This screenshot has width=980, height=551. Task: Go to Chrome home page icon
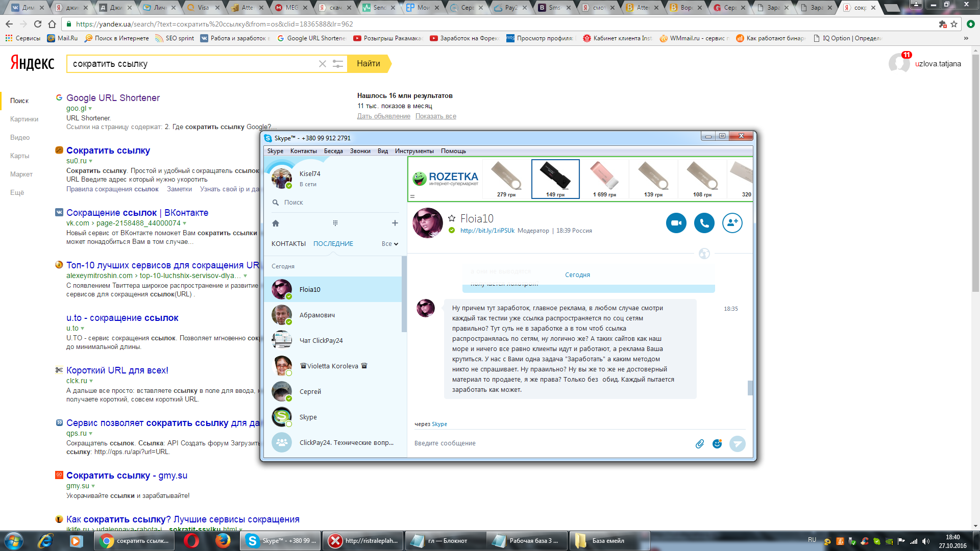pos(52,24)
